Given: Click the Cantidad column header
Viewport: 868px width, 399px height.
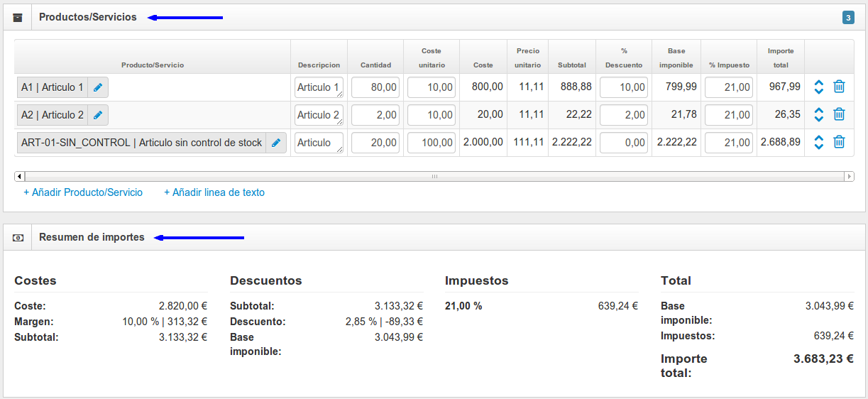Looking at the screenshot, I should [x=375, y=65].
